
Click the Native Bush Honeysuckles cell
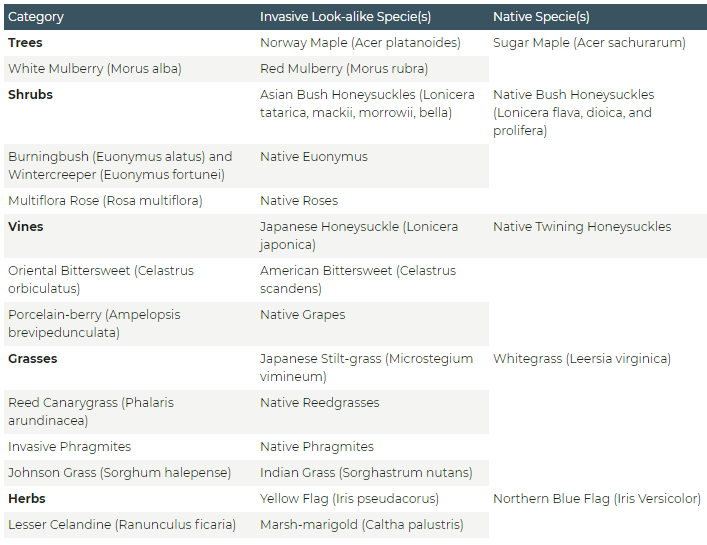pos(573,112)
